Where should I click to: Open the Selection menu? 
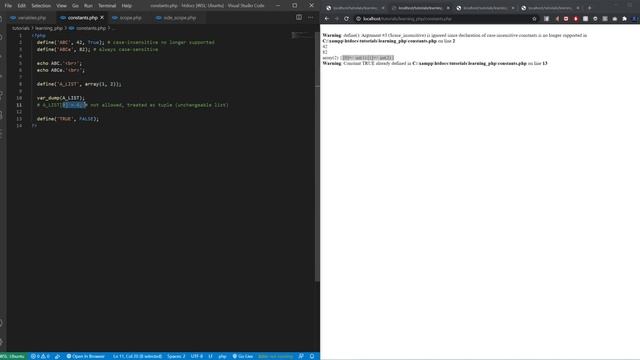tap(41, 6)
